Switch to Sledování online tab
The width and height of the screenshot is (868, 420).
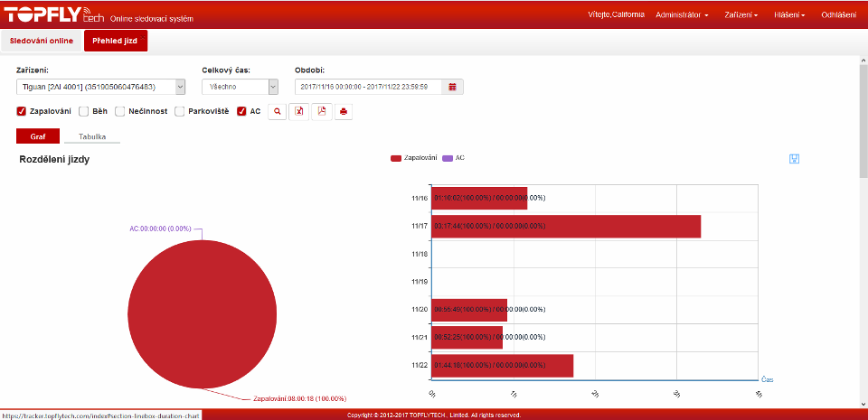point(42,41)
